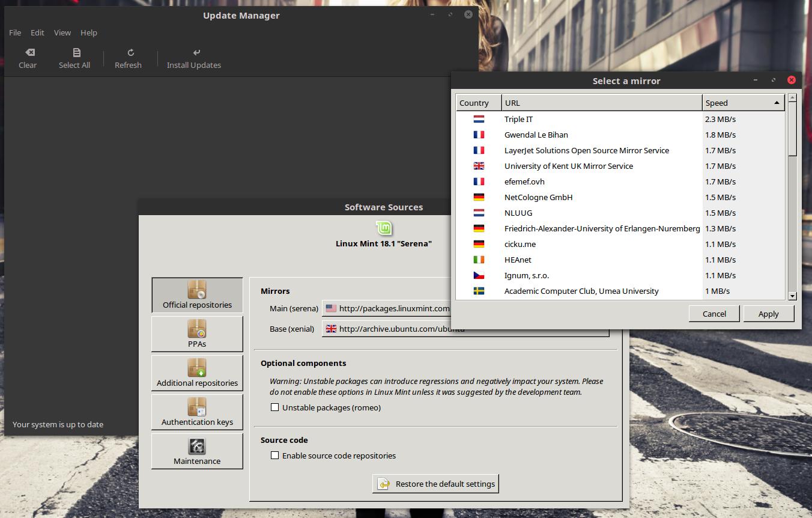Select the cicku.me mirror
812x518 pixels.
point(620,244)
